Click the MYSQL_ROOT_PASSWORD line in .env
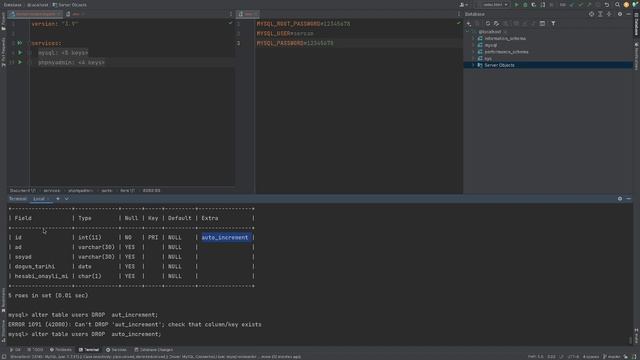The image size is (640, 360). (x=303, y=24)
